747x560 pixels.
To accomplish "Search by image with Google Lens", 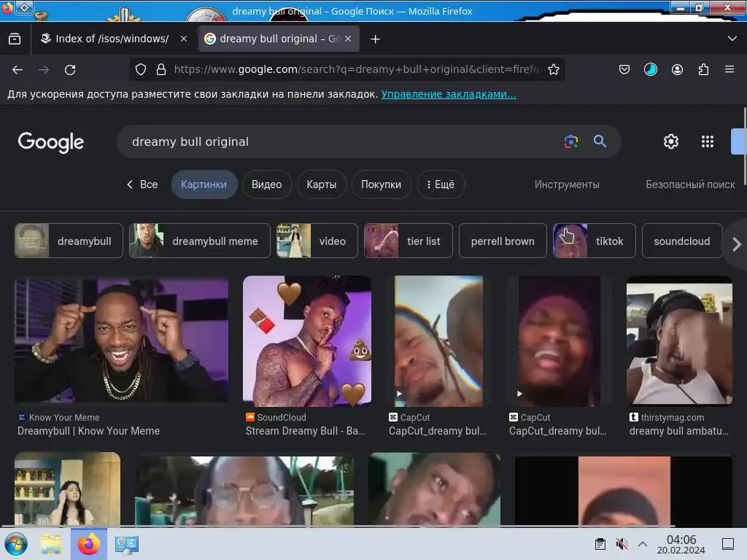I will point(570,141).
